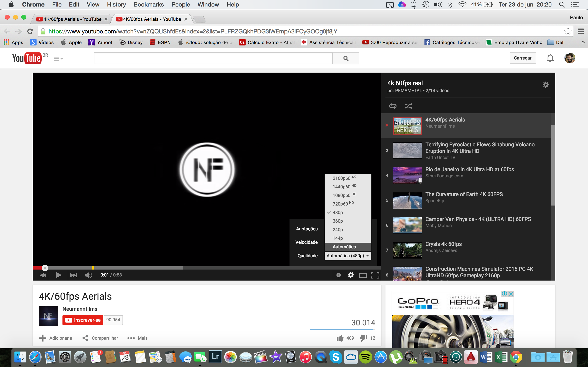Screen dimensions: 588x367
Task: Open the Qualidade Automática (480p) dropdown
Action: point(347,256)
